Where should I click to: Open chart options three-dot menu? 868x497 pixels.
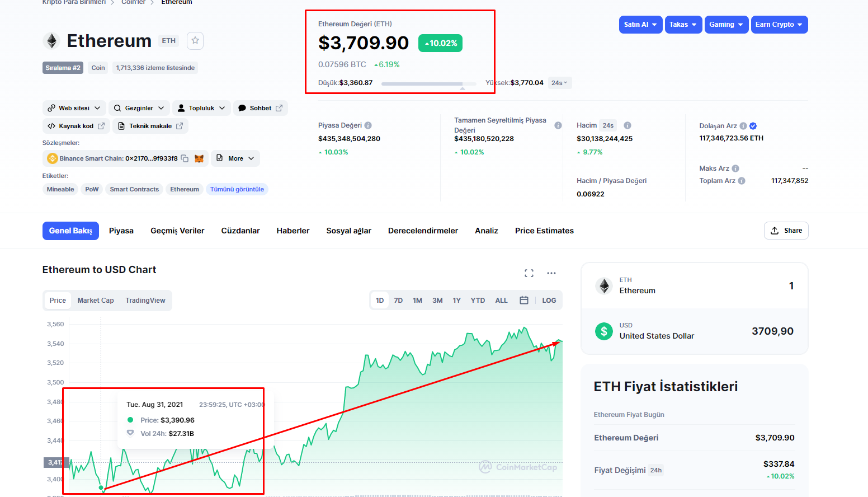pos(551,273)
